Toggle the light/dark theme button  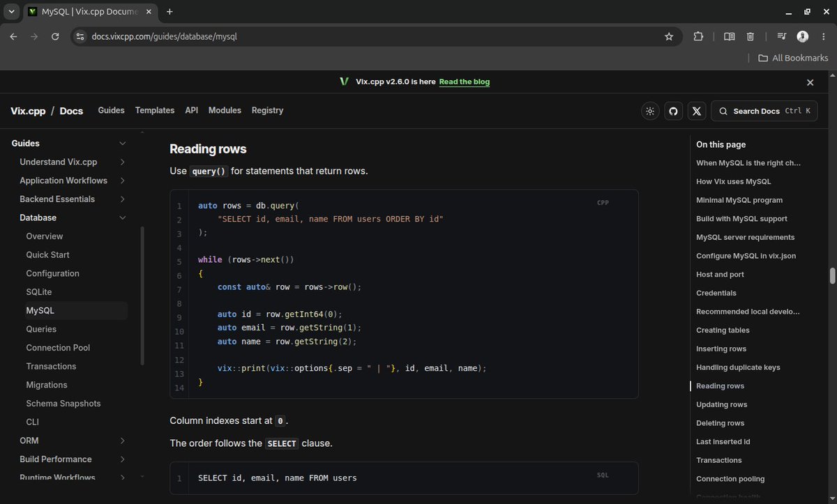650,111
